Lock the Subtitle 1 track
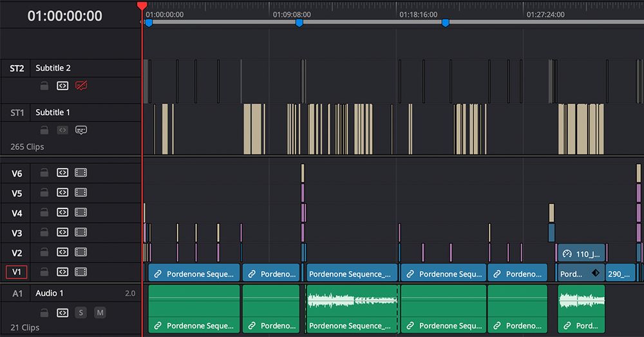644x337 pixels. coord(44,130)
